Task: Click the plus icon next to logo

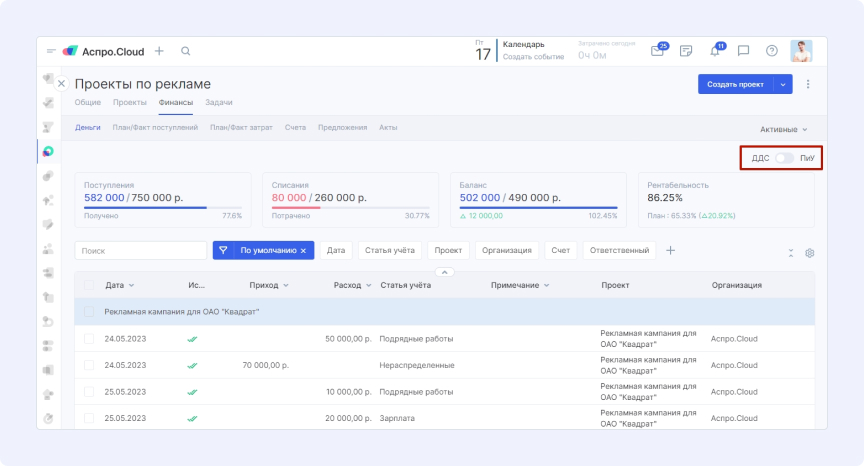Action: coord(159,51)
